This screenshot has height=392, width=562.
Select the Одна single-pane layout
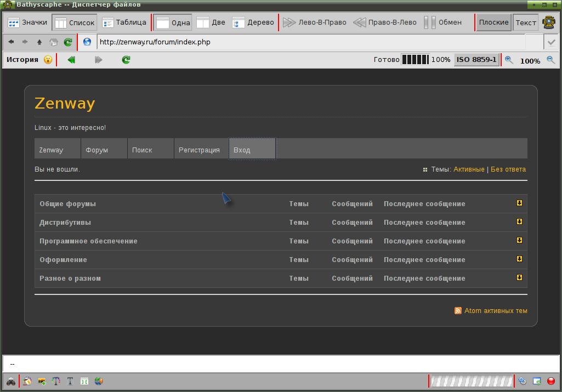[x=173, y=22]
